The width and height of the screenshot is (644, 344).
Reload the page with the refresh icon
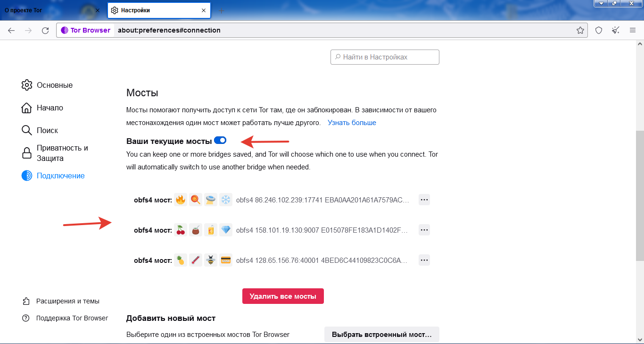pos(45,30)
